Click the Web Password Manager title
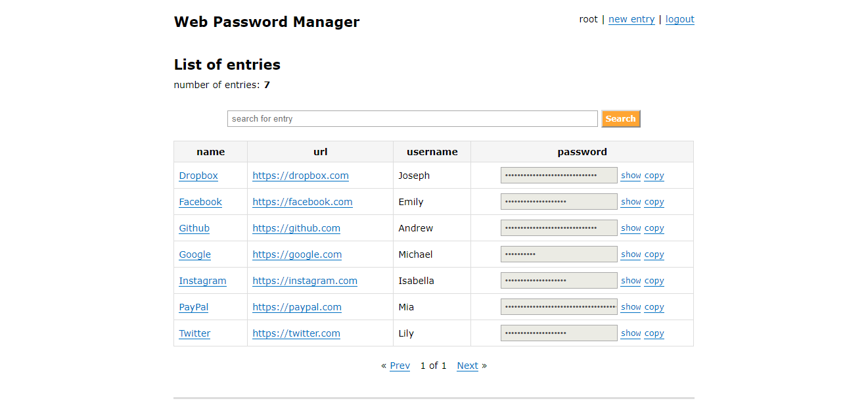The width and height of the screenshot is (868, 405). tap(267, 22)
